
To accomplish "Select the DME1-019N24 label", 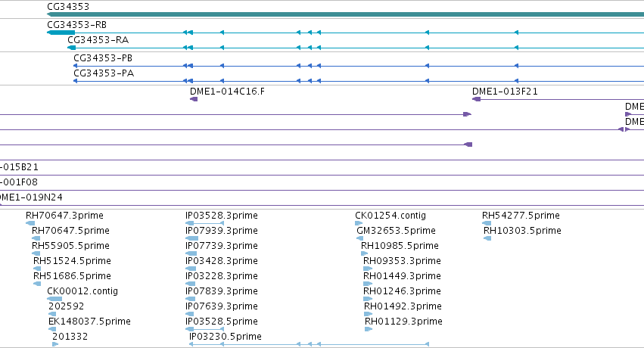I will click(31, 197).
